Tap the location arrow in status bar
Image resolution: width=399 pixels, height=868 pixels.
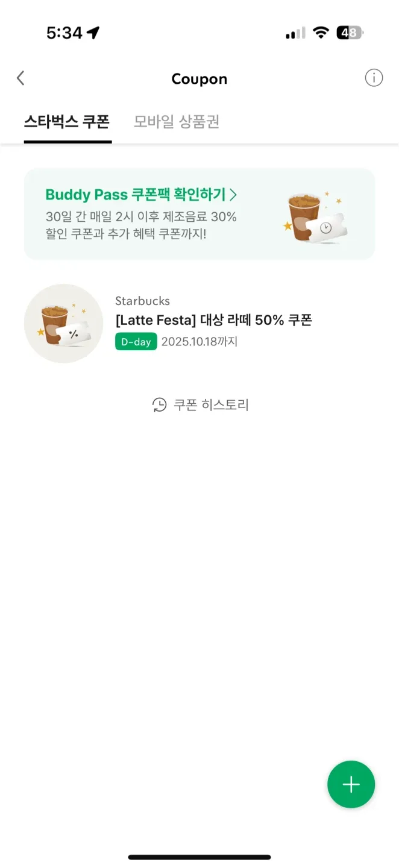[93, 33]
